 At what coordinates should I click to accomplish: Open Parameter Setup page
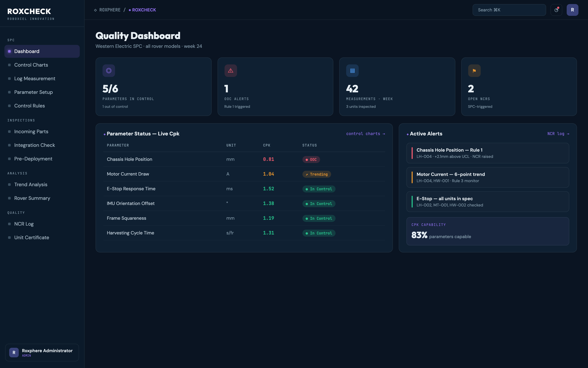click(42, 92)
